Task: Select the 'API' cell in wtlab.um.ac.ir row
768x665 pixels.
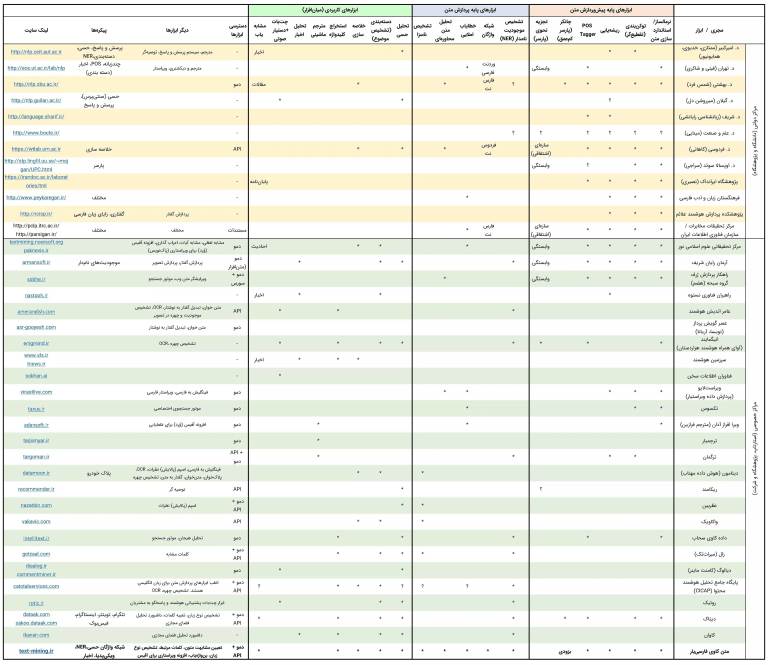Action: coord(237,149)
